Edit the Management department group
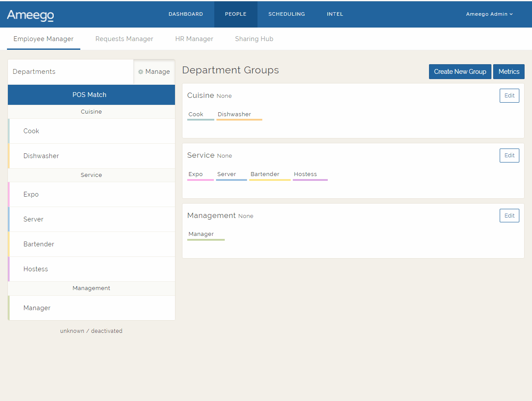The height and width of the screenshot is (401, 532). click(x=509, y=215)
